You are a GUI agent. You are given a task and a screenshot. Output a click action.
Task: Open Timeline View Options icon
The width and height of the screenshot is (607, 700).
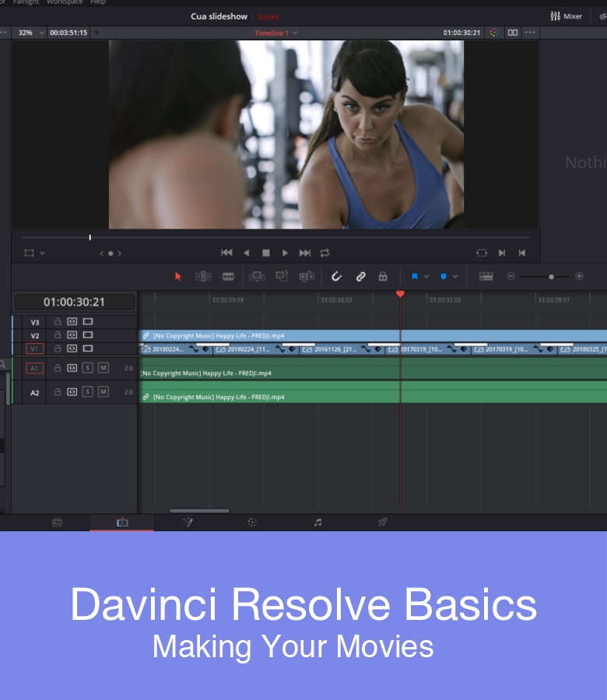pos(486,277)
